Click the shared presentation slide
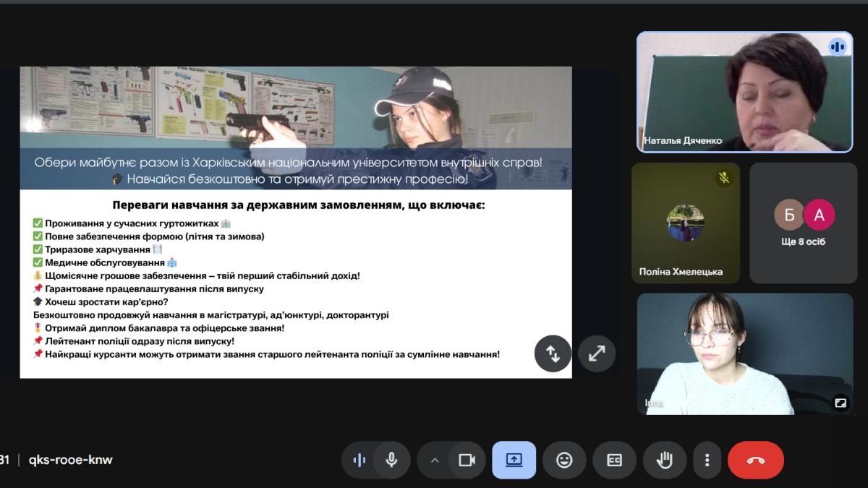Image resolution: width=868 pixels, height=488 pixels. (x=296, y=223)
